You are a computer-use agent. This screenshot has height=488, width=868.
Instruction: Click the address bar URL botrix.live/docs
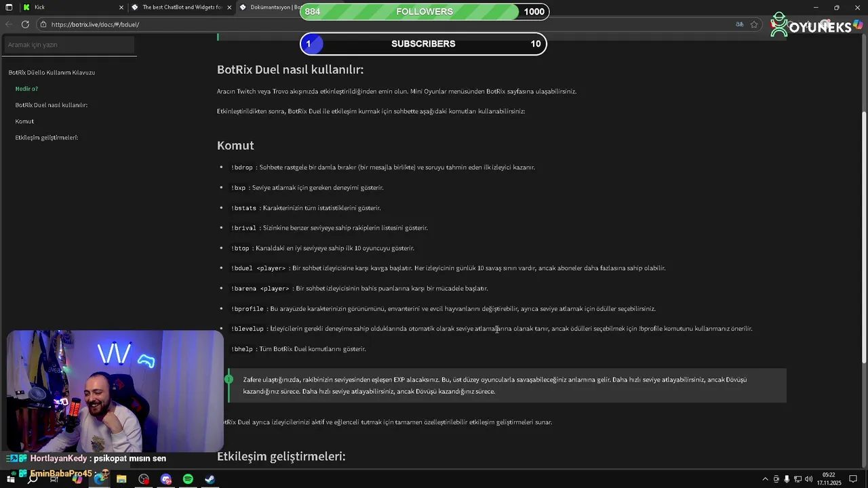point(95,24)
